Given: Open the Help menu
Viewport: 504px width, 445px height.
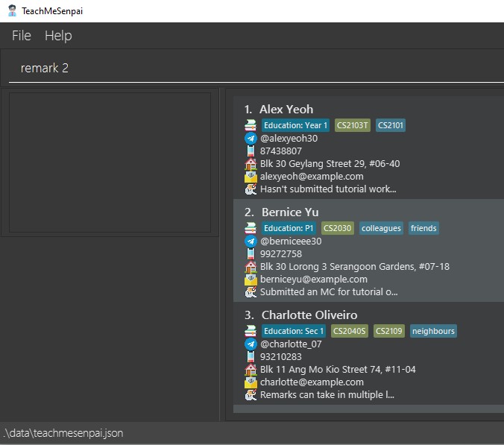Looking at the screenshot, I should coord(58,36).
